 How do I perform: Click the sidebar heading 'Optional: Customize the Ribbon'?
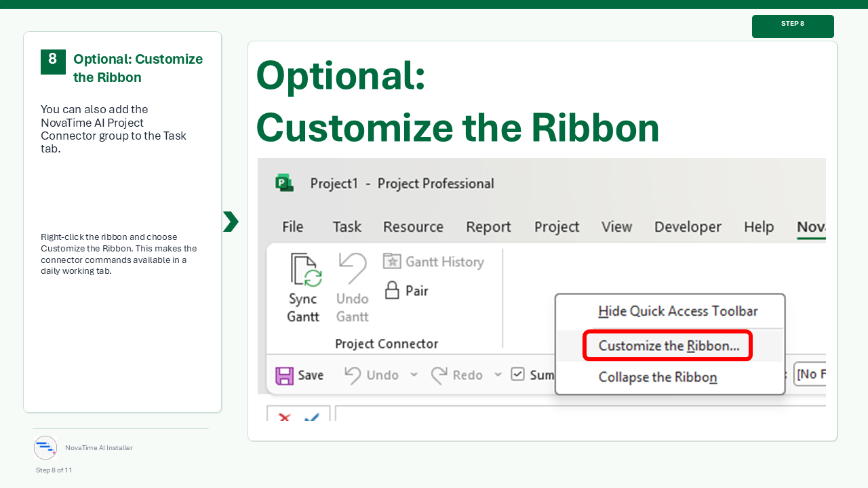[138, 68]
